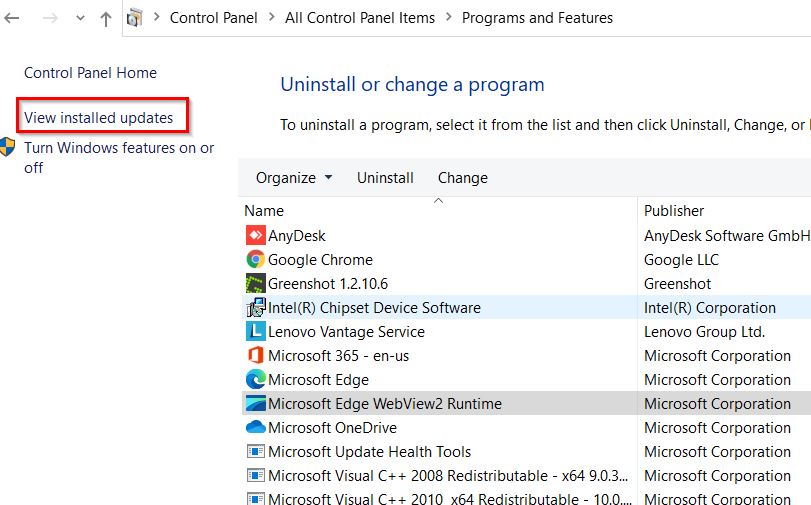Select the Microsoft Edge entry
811x505 pixels.
[x=319, y=379]
